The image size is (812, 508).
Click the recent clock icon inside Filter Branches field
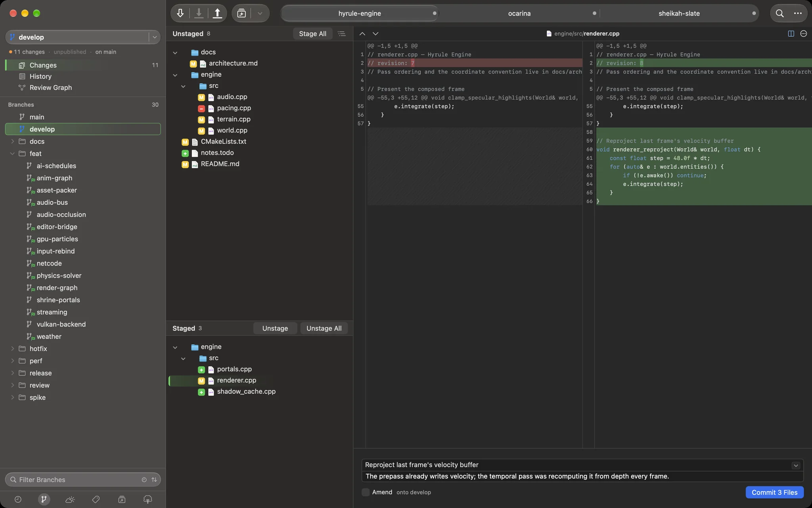[144, 479]
